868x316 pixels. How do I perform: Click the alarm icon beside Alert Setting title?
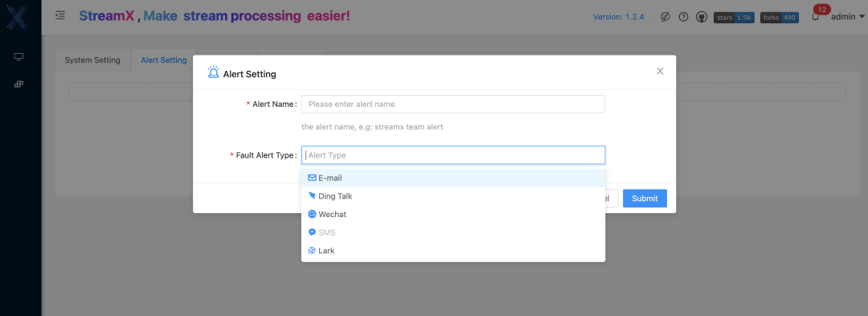[213, 72]
